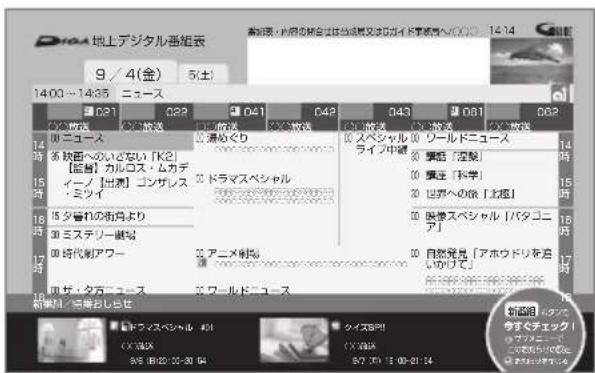Select channel 081 header
595x373 pixels.
coord(449,117)
